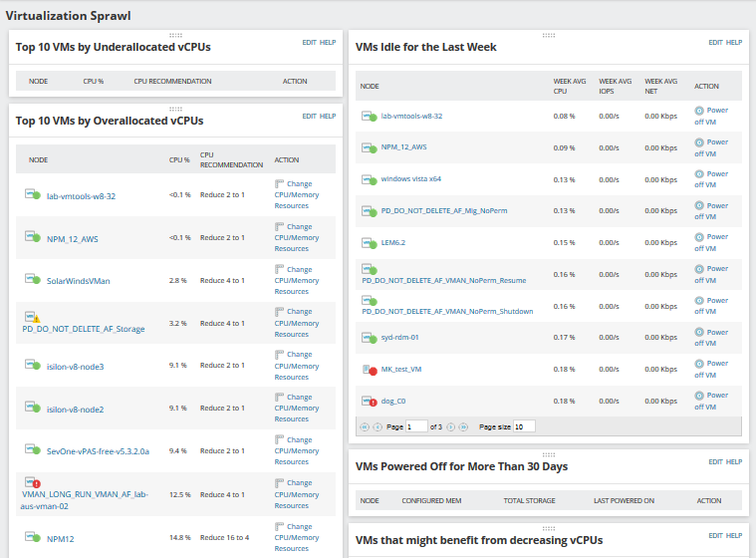Click the Change resources icon for isilon-v8-node3
The image size is (756, 558).
pos(280,355)
